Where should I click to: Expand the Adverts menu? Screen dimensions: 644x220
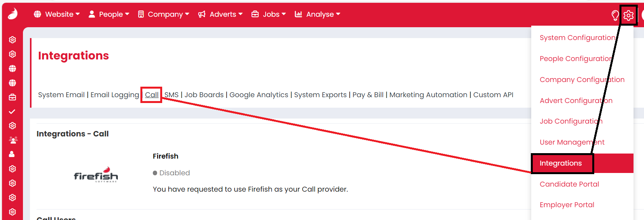[x=220, y=14]
